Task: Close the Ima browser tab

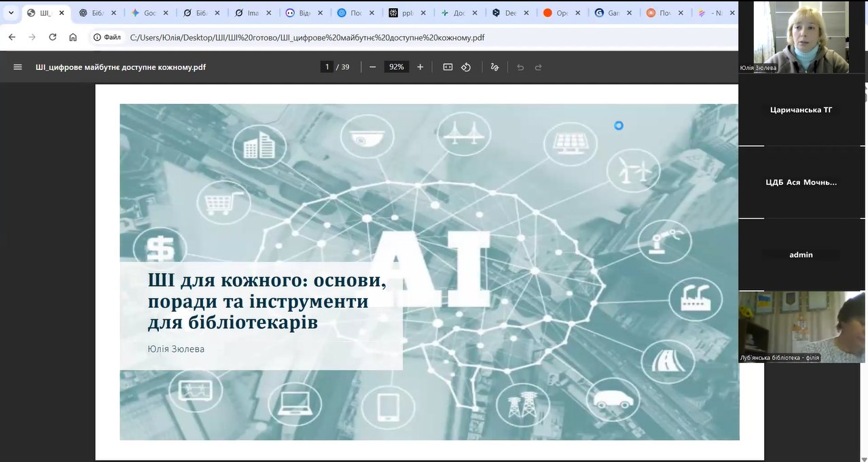Action: (x=268, y=13)
